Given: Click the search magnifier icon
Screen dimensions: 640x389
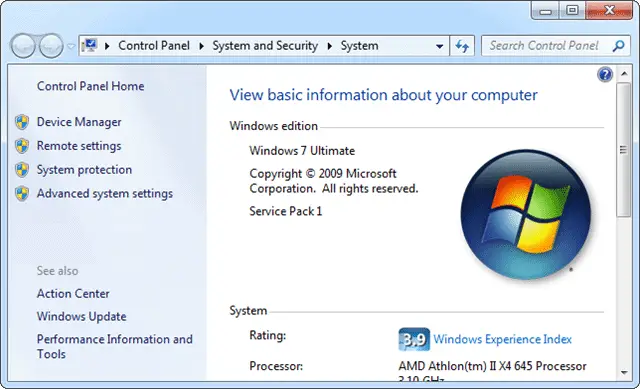Looking at the screenshot, I should [x=619, y=46].
